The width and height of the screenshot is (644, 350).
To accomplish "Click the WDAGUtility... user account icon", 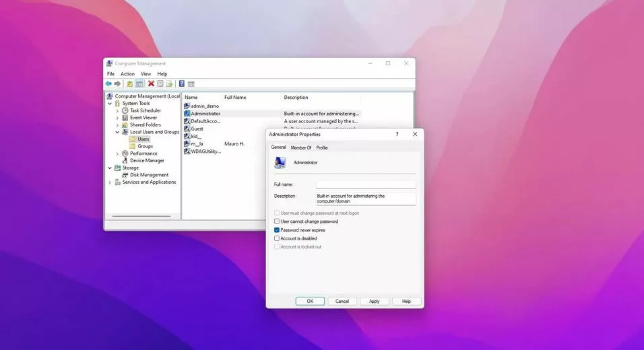I will click(x=187, y=151).
